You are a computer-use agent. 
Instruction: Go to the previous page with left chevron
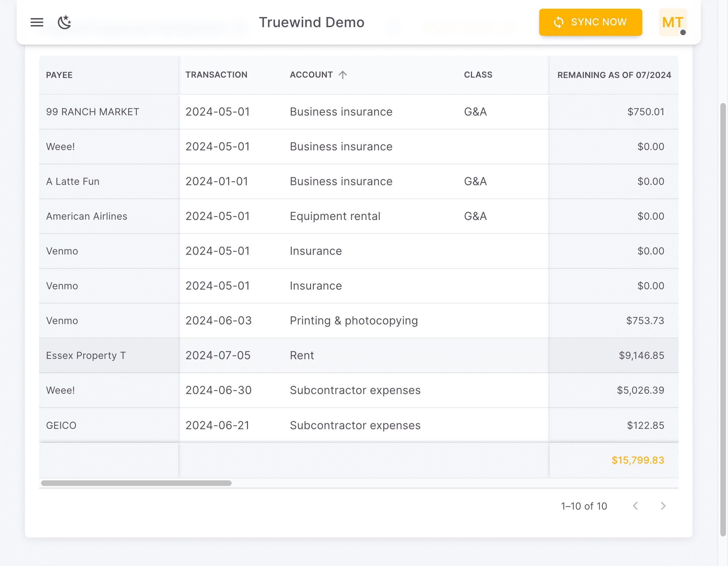[x=636, y=506]
